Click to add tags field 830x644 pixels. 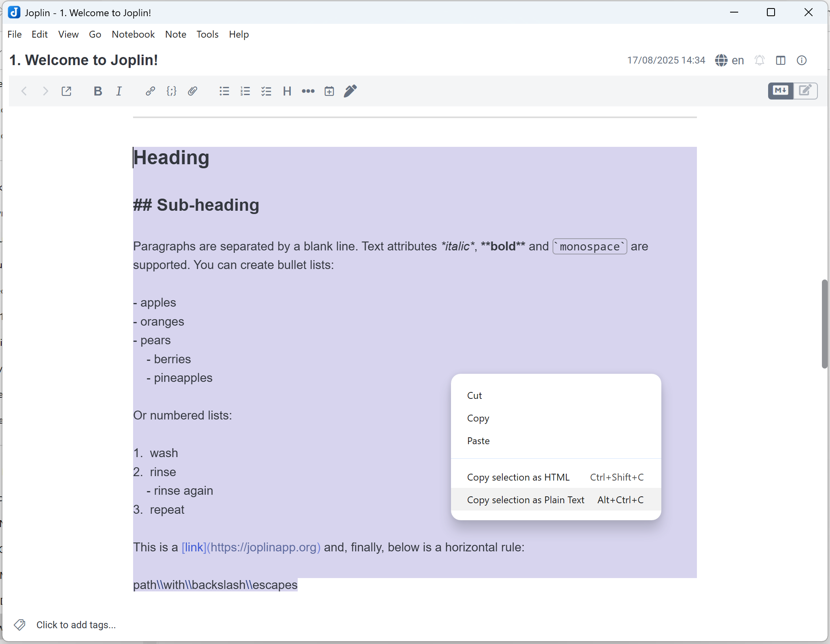76,625
